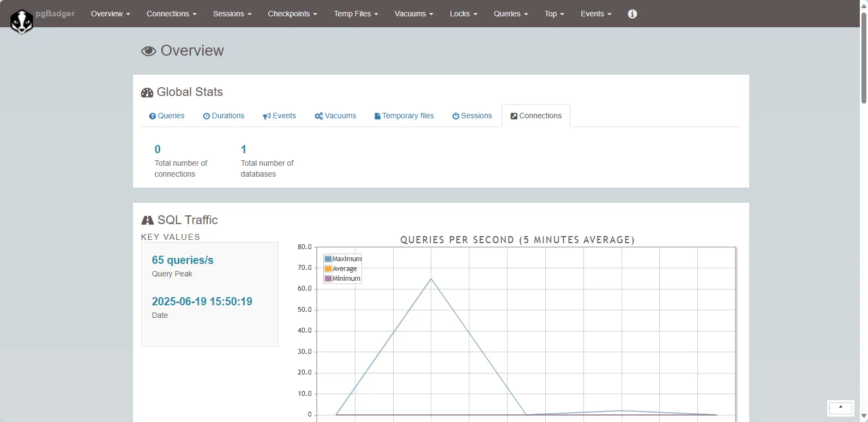The image size is (868, 422).
Task: Switch to the Durations tab
Action: (224, 116)
